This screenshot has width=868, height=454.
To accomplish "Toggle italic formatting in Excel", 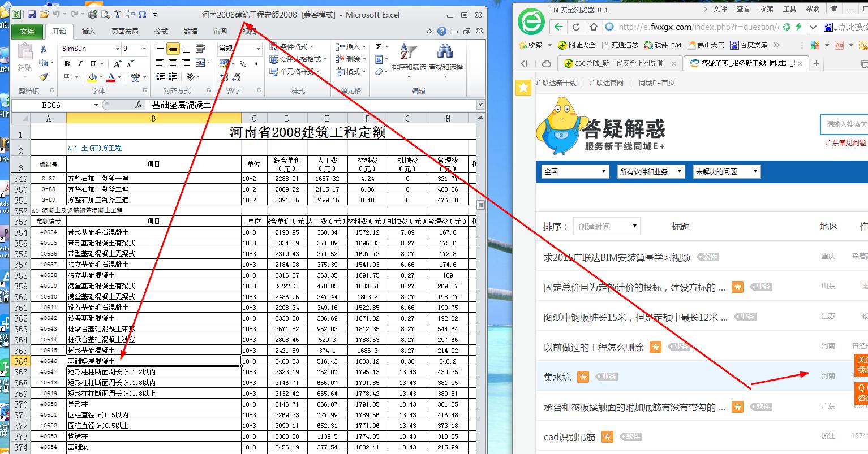I will tap(80, 64).
